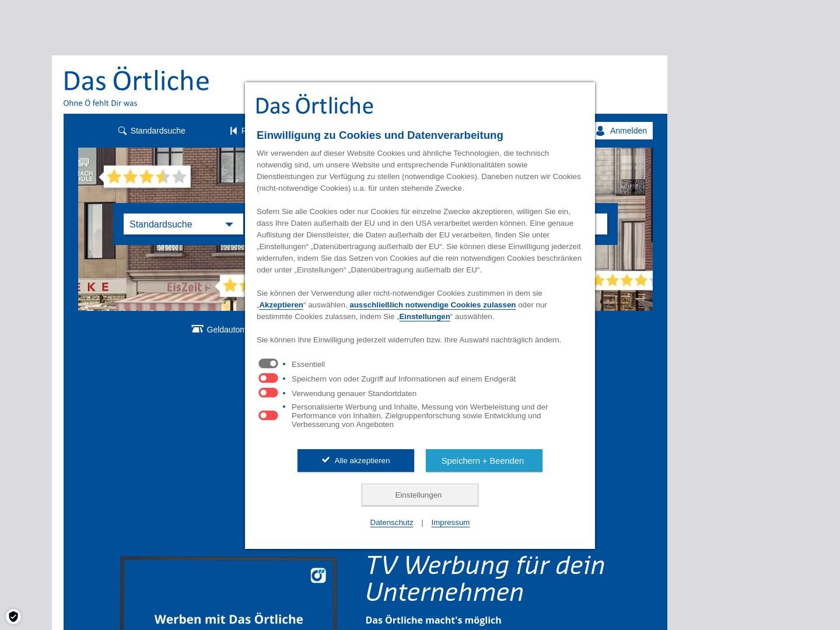Click the white logo icon in the TV ad preview
Image resolution: width=840 pixels, height=630 pixels.
tap(318, 575)
